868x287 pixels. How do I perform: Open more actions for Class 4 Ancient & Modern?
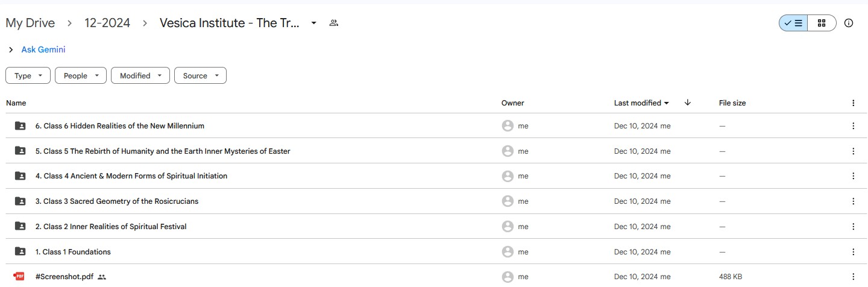853,176
